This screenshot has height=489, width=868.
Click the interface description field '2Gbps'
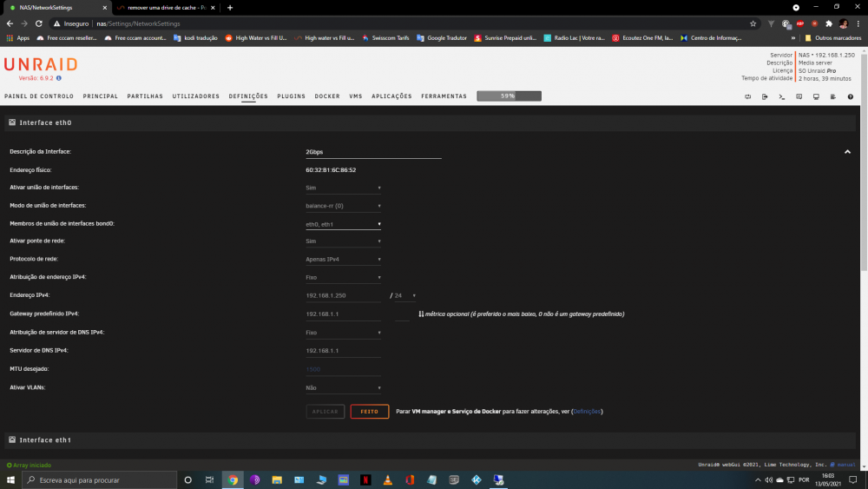tap(373, 152)
